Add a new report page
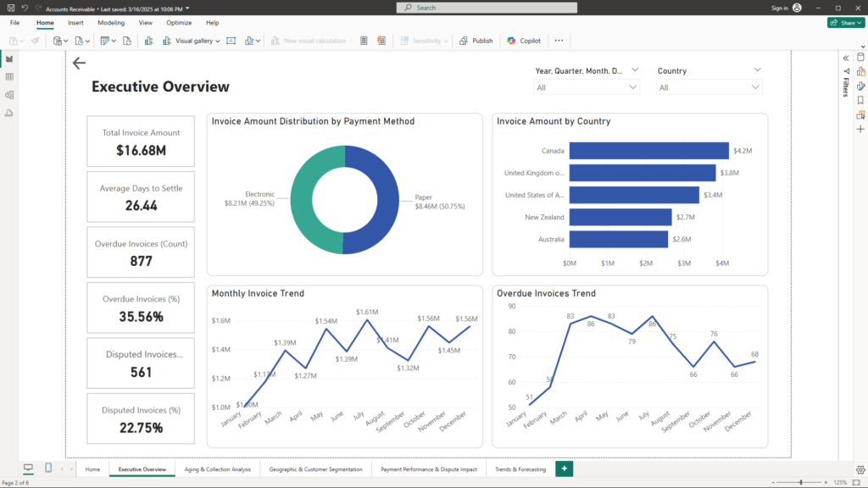 click(x=564, y=469)
